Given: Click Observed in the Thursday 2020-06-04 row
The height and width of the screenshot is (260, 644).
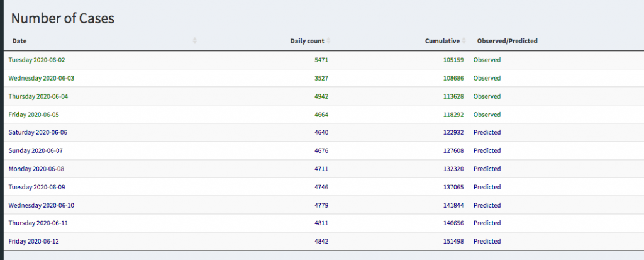Looking at the screenshot, I should coord(487,96).
